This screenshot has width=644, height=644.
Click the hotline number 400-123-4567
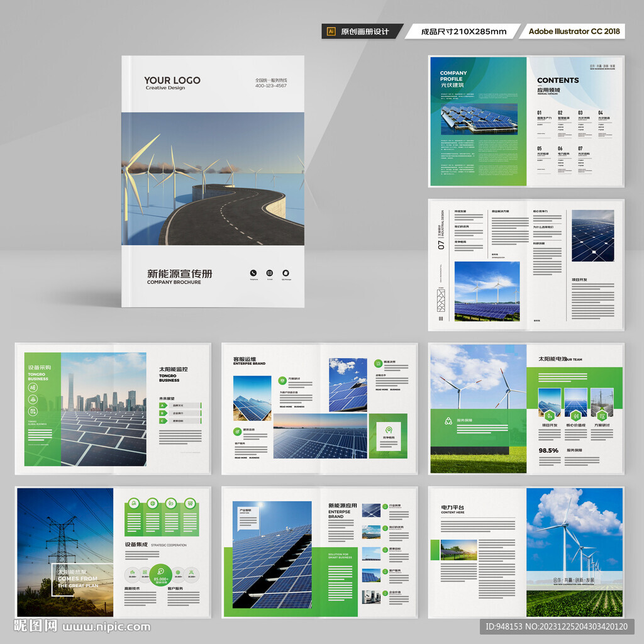pyautogui.click(x=271, y=86)
